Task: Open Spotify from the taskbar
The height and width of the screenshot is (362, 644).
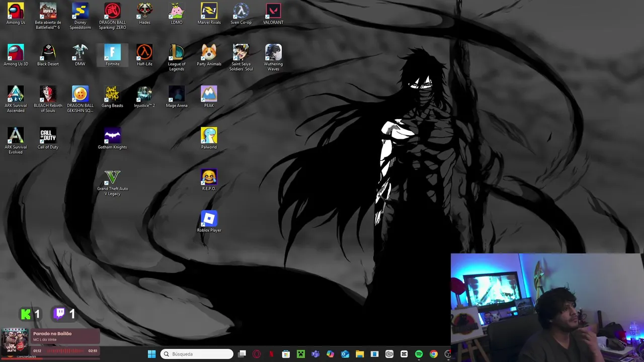Action: tap(419, 354)
